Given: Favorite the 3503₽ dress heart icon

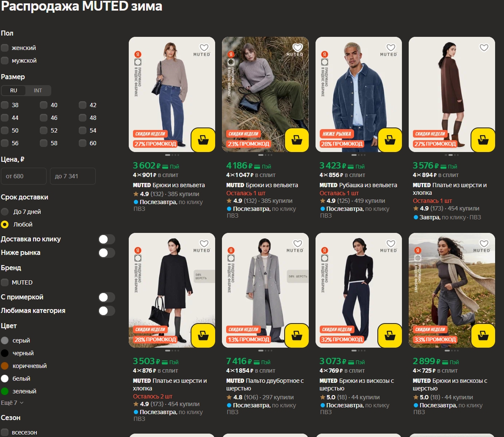Looking at the screenshot, I should click(x=204, y=243).
